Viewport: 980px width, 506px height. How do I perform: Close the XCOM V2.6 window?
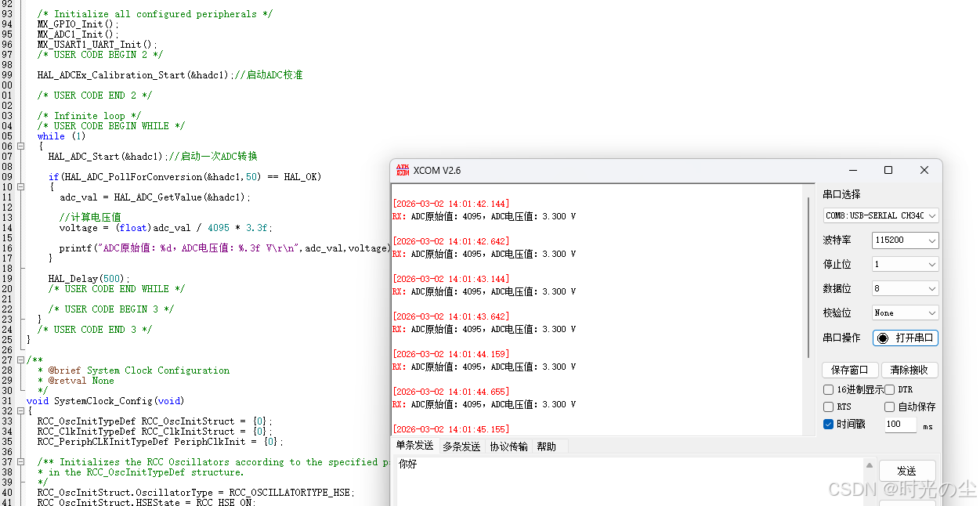point(924,170)
